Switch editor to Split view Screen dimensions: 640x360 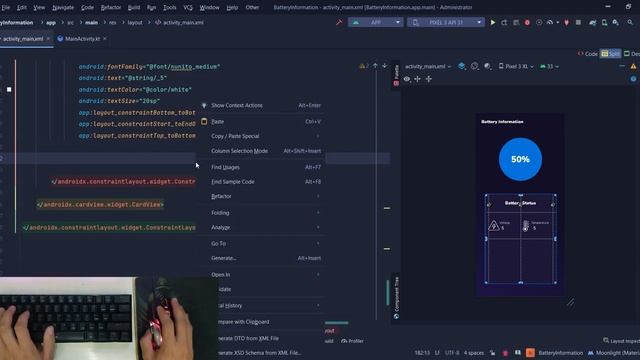610,54
